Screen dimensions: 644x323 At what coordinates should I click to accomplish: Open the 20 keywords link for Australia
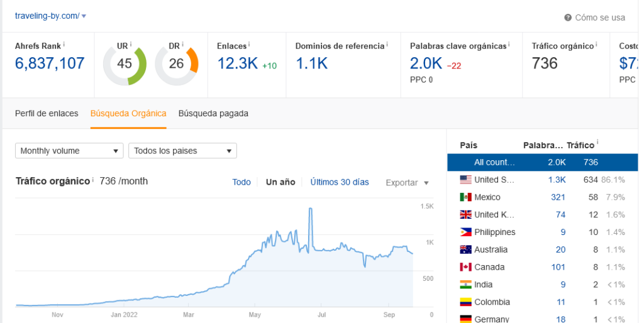point(560,249)
